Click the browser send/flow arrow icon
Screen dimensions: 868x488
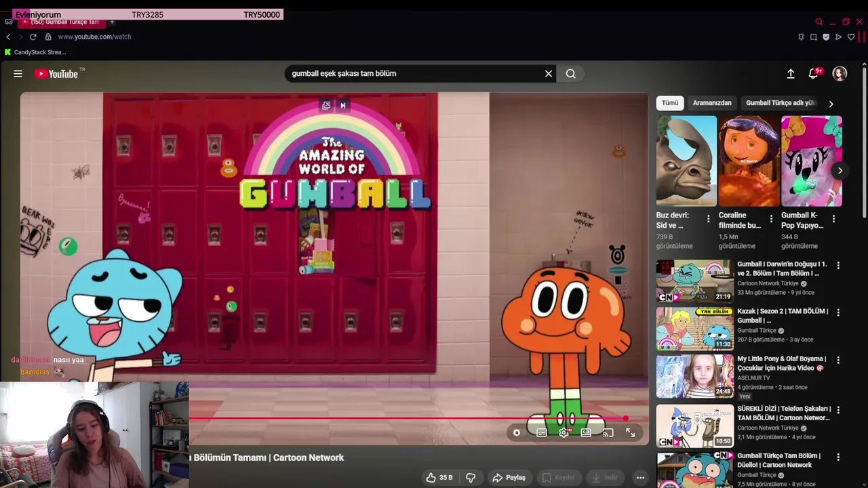[x=838, y=37]
